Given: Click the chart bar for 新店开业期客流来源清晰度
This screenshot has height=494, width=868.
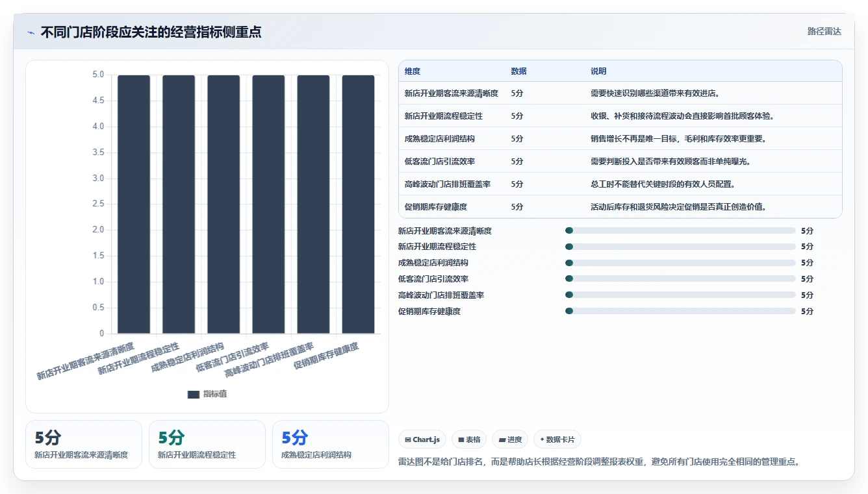Looking at the screenshot, I should point(134,204).
